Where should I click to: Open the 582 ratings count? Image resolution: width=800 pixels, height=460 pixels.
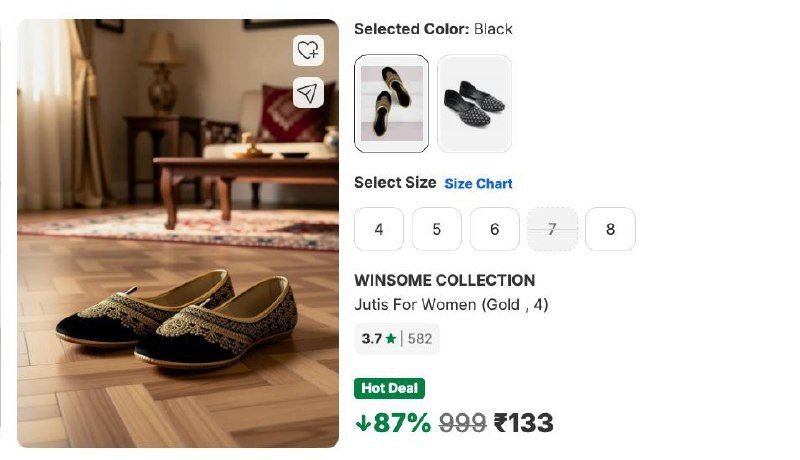(x=420, y=339)
